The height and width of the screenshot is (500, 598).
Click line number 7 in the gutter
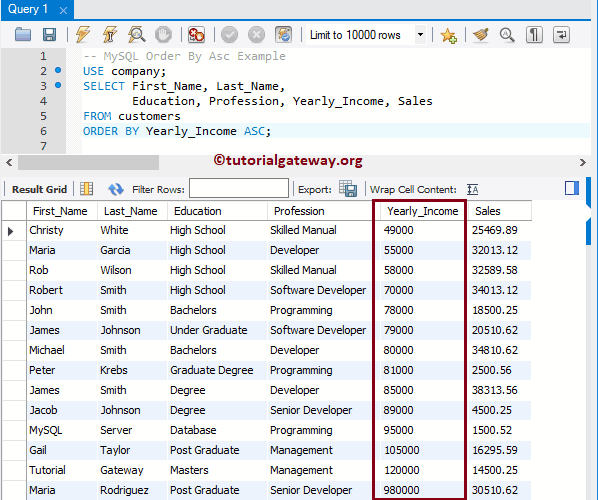(x=43, y=146)
